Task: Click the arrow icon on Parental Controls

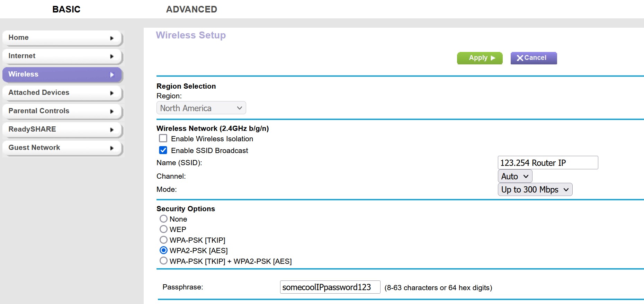Action: click(111, 111)
